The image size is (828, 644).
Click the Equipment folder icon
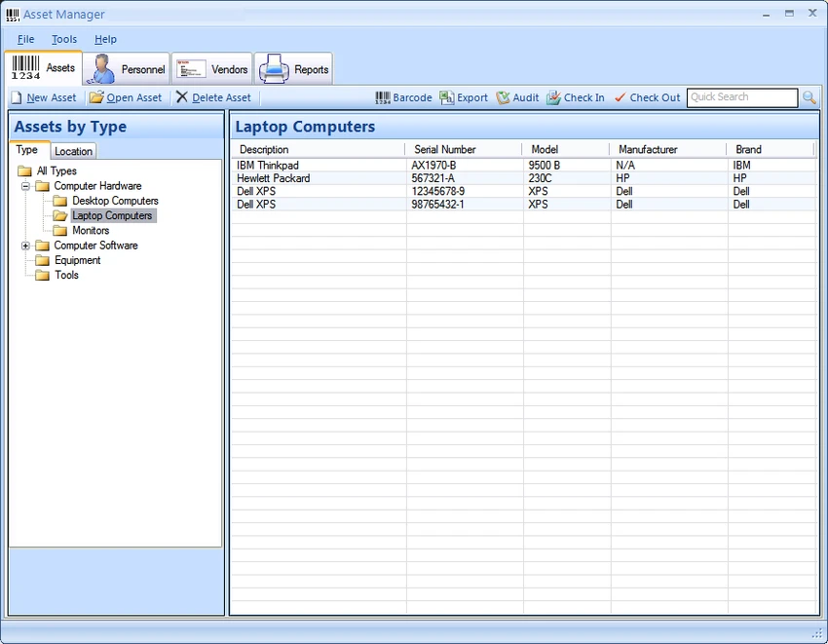point(42,260)
